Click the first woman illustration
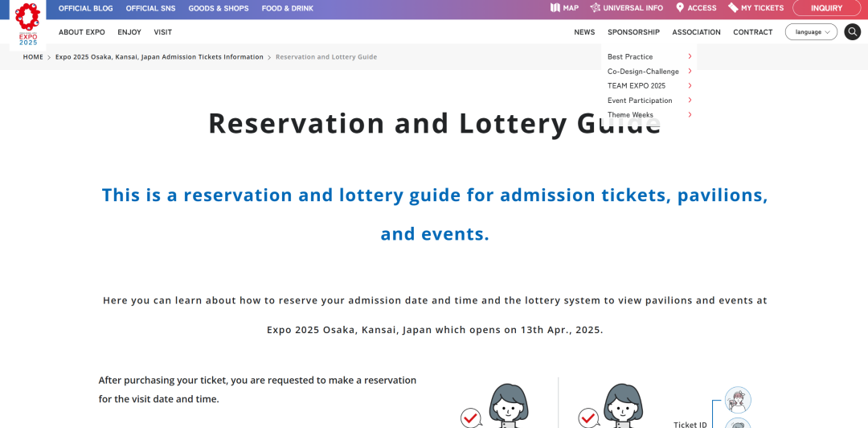 [x=508, y=405]
